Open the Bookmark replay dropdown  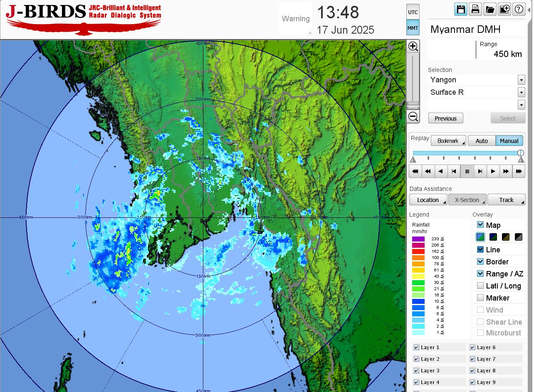click(448, 141)
